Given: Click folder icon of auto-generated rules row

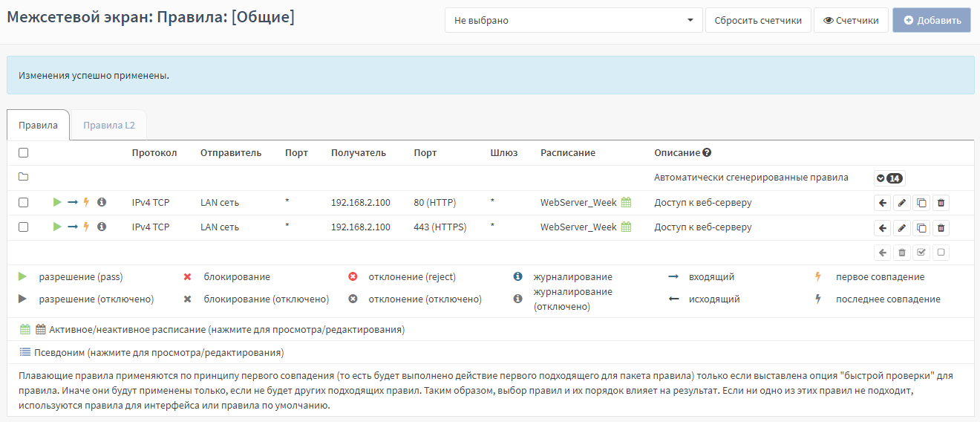Looking at the screenshot, I should coord(23,178).
